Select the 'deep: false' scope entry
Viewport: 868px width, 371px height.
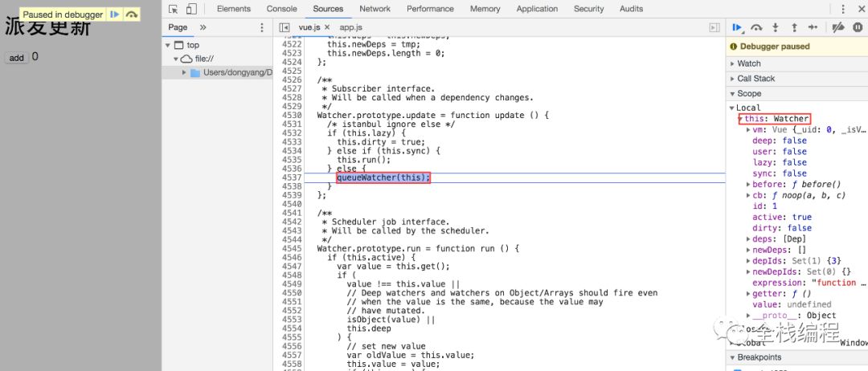pos(781,141)
